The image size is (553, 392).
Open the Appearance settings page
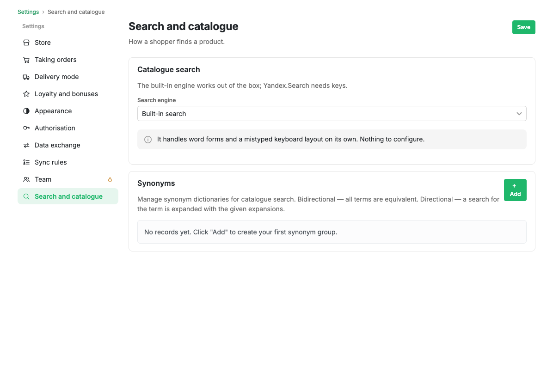(x=68, y=111)
